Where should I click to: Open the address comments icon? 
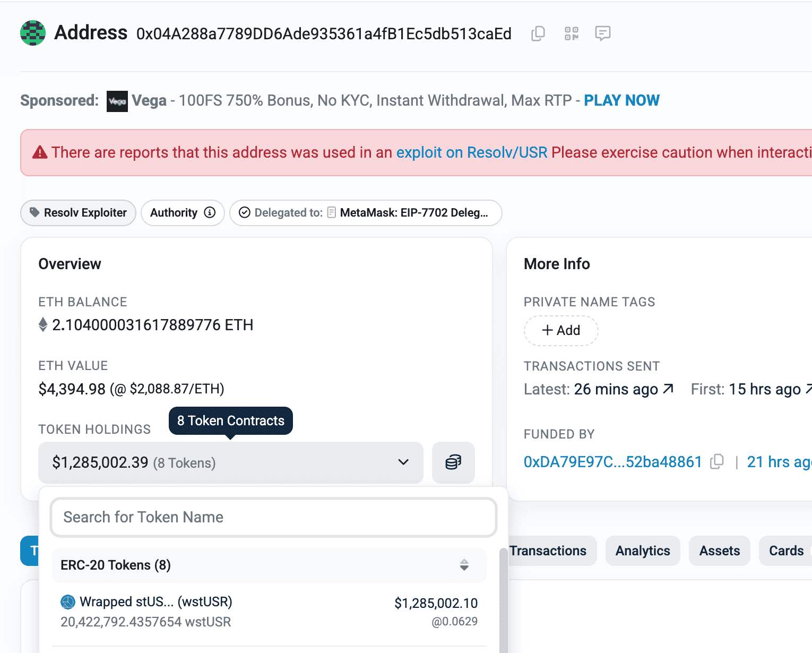pyautogui.click(x=602, y=33)
